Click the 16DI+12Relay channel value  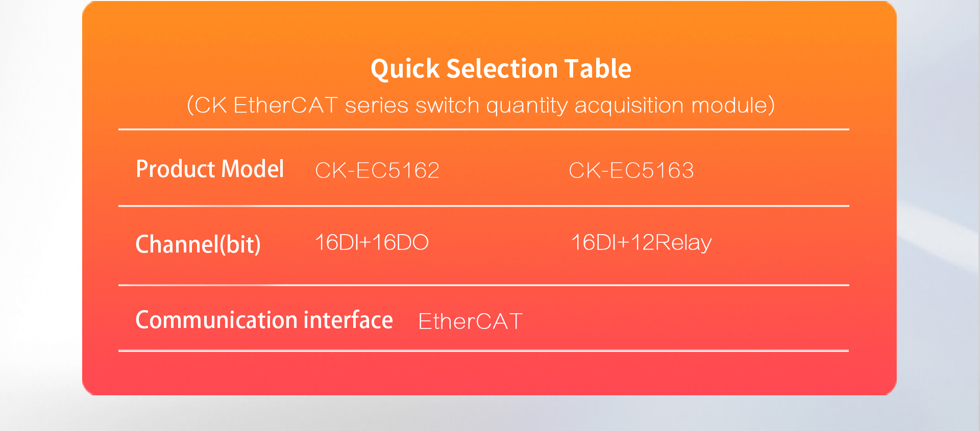[641, 243]
